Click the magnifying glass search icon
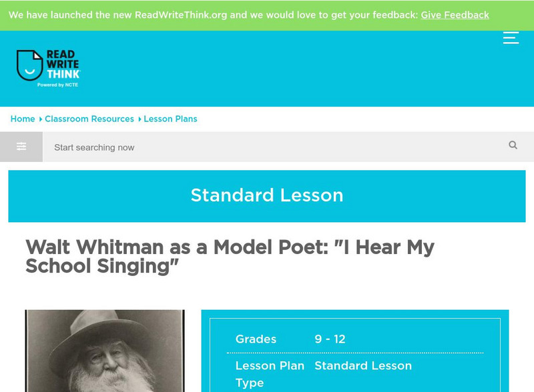The height and width of the screenshot is (392, 534). (513, 145)
